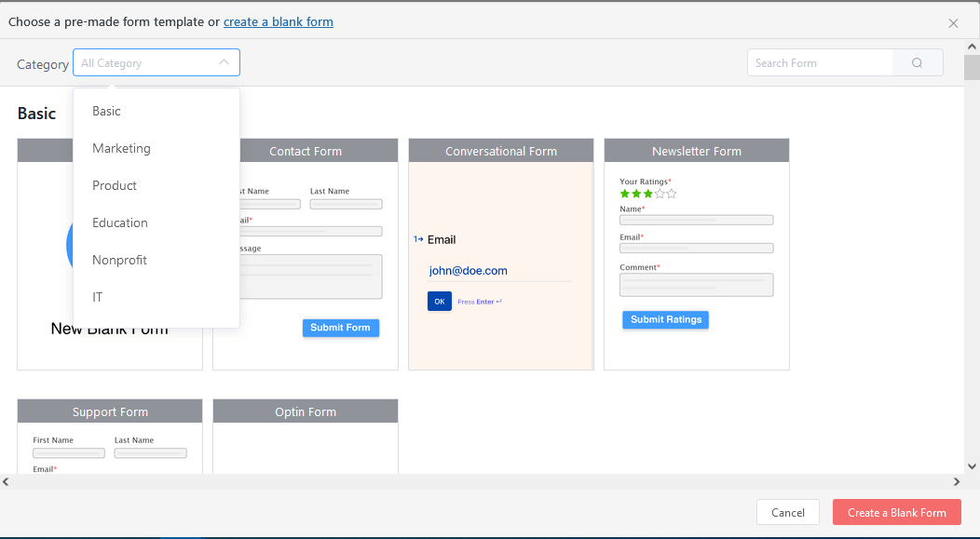This screenshot has width=980, height=539.
Task: Click Last Name field in Contact Form preview
Action: [346, 204]
